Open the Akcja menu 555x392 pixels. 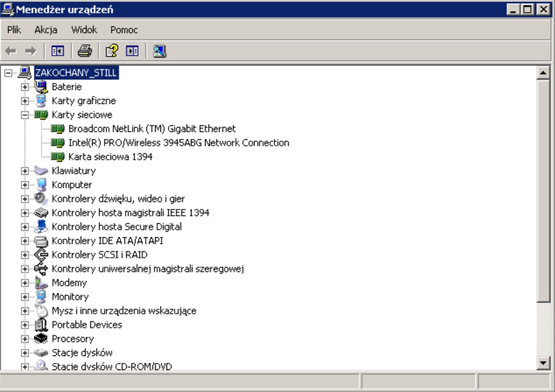(x=46, y=30)
